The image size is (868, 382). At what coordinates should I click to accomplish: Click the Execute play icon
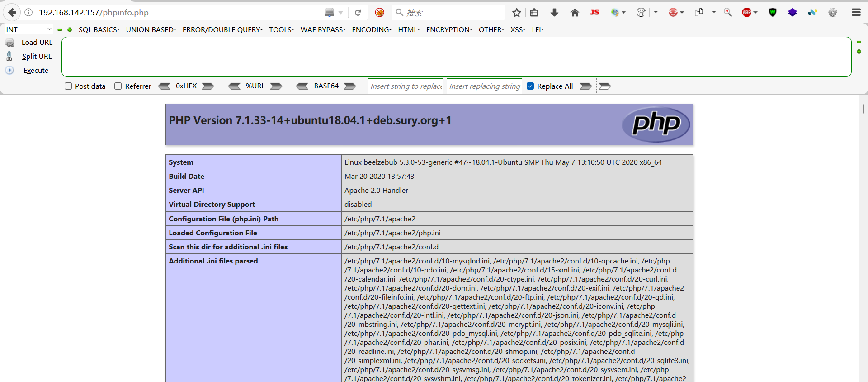(x=9, y=71)
